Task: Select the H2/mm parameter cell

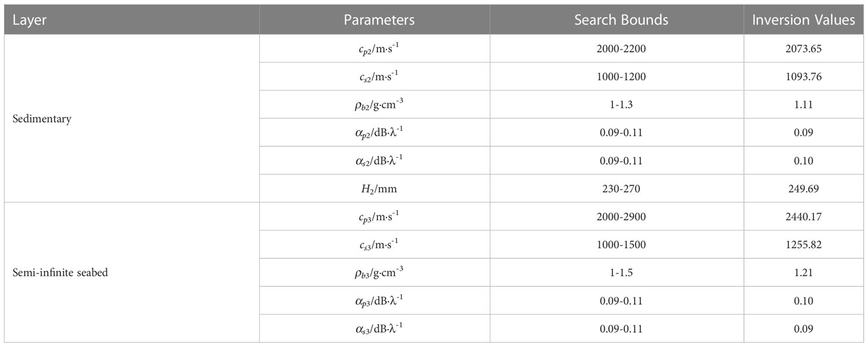Action: pos(375,188)
